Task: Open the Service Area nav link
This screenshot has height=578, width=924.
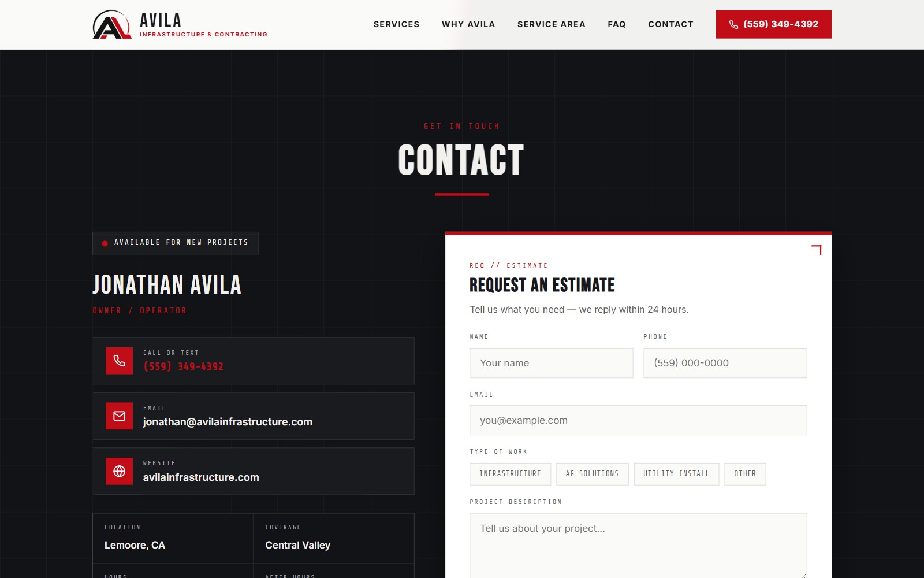Action: [x=552, y=24]
